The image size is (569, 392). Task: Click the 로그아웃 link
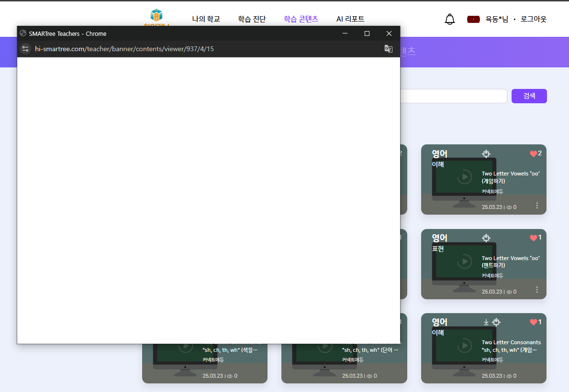[x=534, y=19]
